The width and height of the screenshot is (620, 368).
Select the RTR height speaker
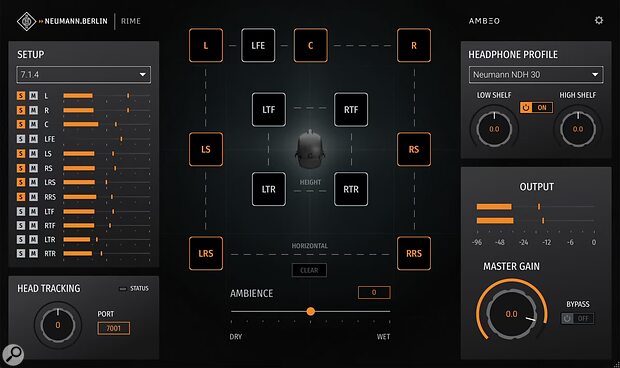[351, 189]
